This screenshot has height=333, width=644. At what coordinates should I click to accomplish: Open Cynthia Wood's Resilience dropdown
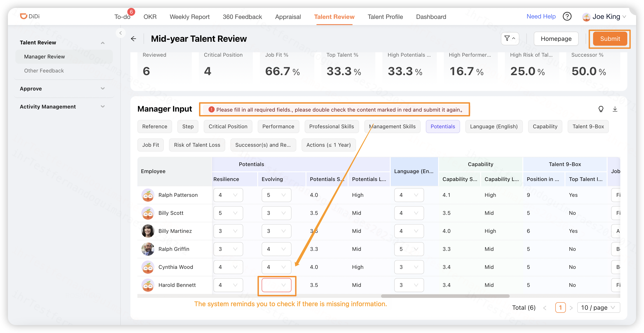pos(228,267)
